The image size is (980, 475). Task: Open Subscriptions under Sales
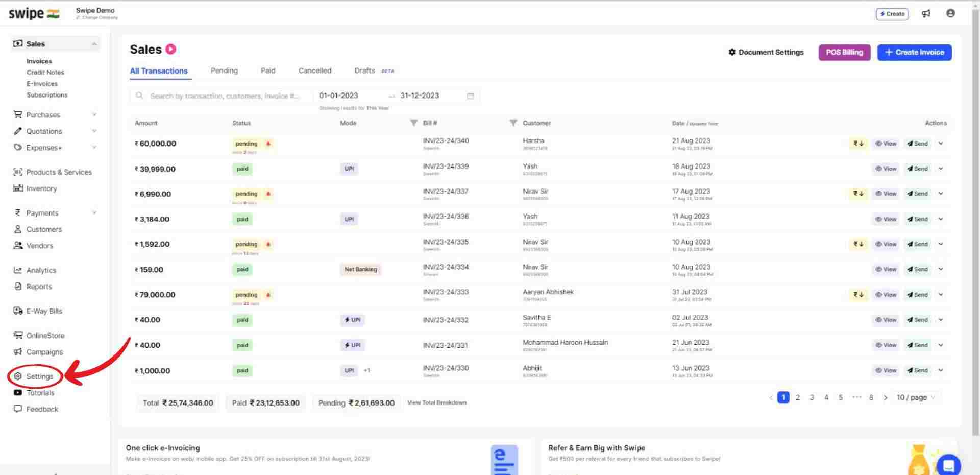47,95
